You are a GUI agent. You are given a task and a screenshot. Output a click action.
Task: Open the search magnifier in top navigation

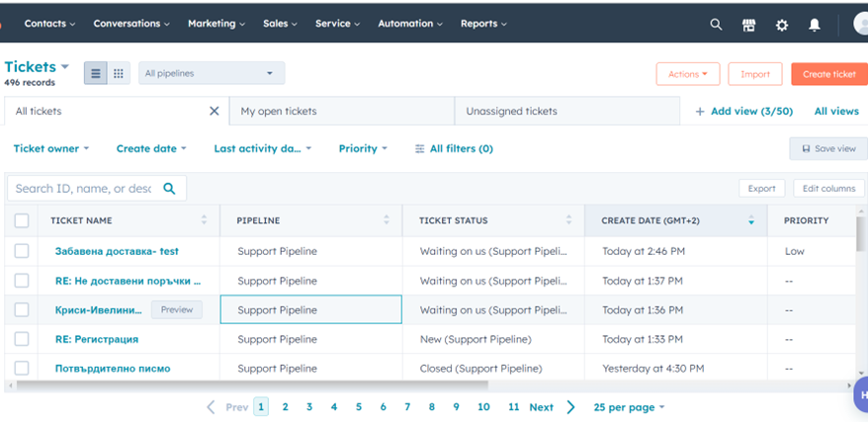click(716, 25)
